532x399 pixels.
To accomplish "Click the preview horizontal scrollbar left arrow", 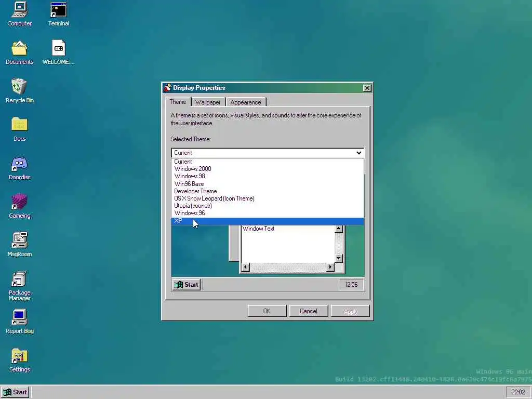I will point(245,267).
